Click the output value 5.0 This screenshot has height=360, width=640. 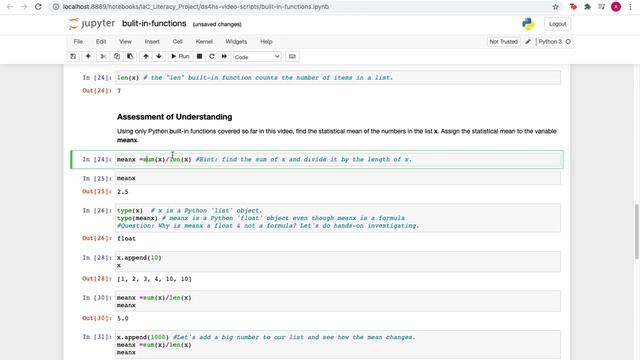[122, 318]
